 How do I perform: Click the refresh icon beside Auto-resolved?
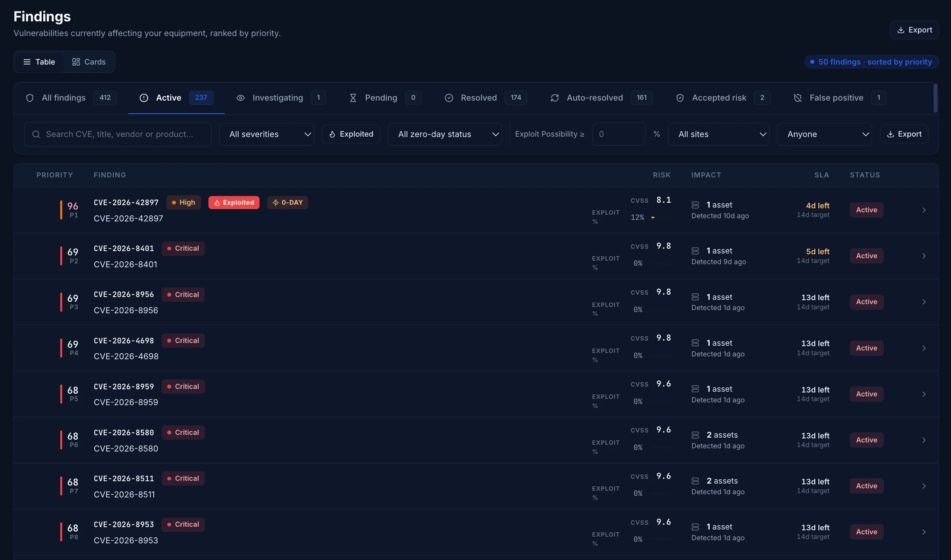pyautogui.click(x=555, y=98)
